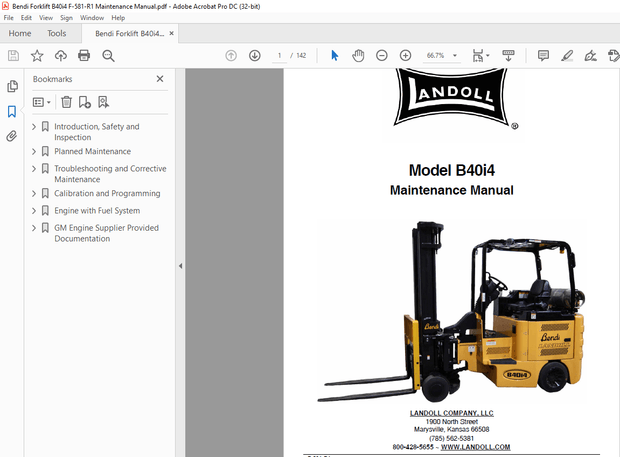620x457 pixels.
Task: Select GM Engine Supplier Provided Documentation text
Action: point(106,233)
